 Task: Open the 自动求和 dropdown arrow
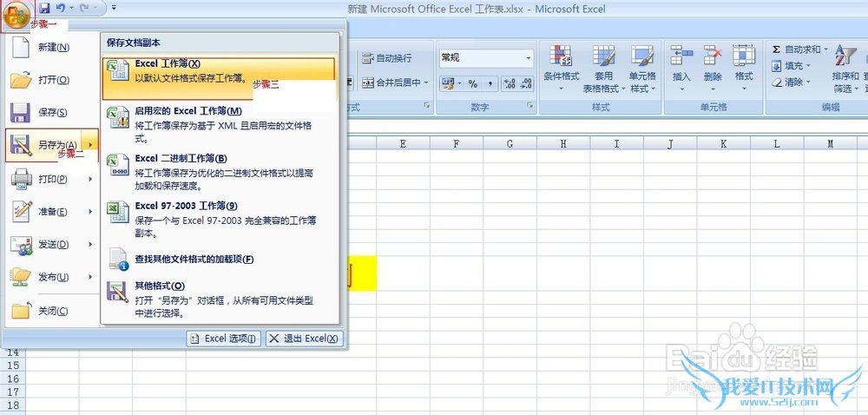pos(826,49)
